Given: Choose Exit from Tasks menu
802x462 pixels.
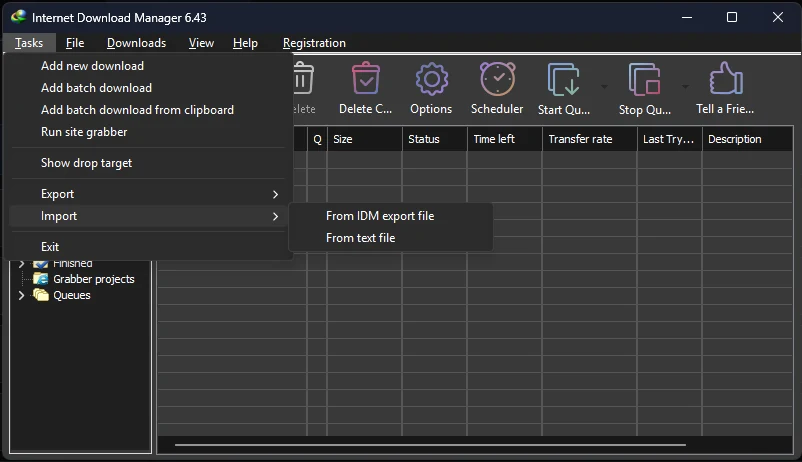Looking at the screenshot, I should (x=147, y=247).
